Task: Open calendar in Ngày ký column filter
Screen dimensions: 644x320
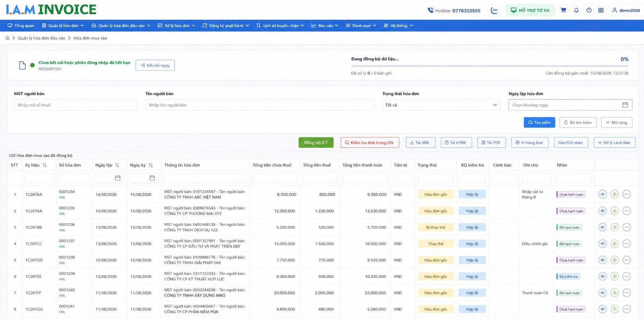Action: (152, 178)
